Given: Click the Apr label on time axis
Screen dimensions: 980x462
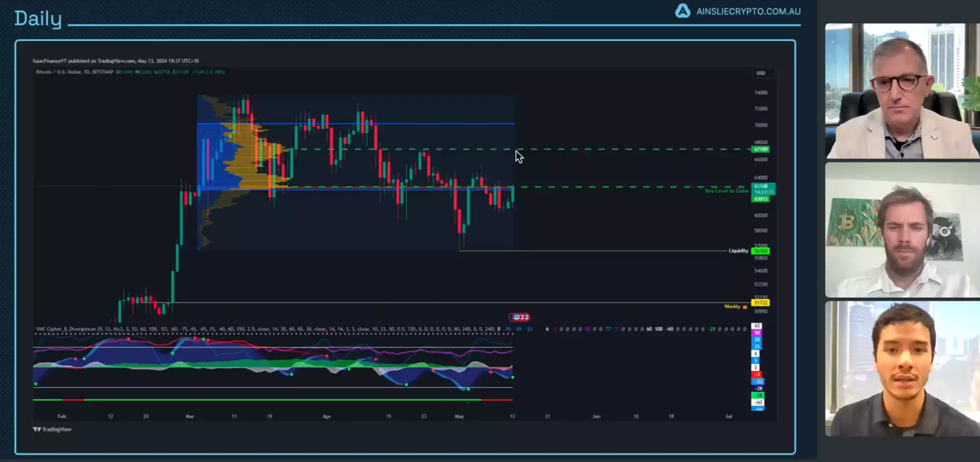Looking at the screenshot, I should click(x=327, y=416).
